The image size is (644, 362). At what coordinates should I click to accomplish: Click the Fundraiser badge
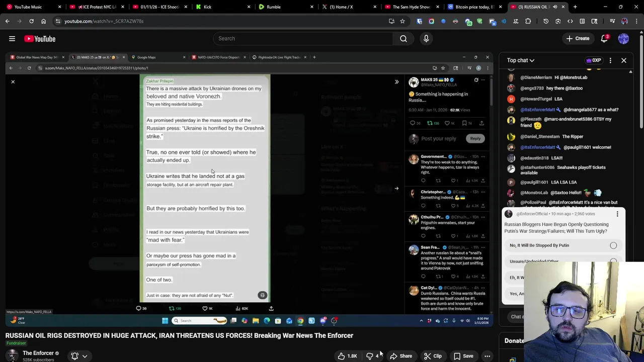point(16,343)
